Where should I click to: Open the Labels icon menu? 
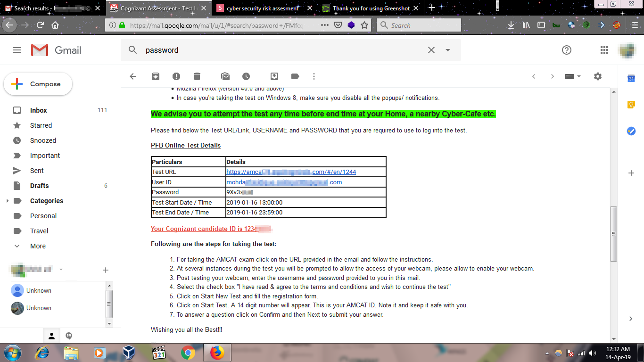click(295, 76)
